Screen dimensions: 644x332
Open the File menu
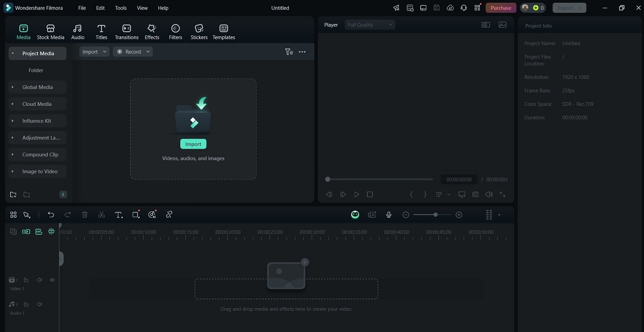pos(82,8)
